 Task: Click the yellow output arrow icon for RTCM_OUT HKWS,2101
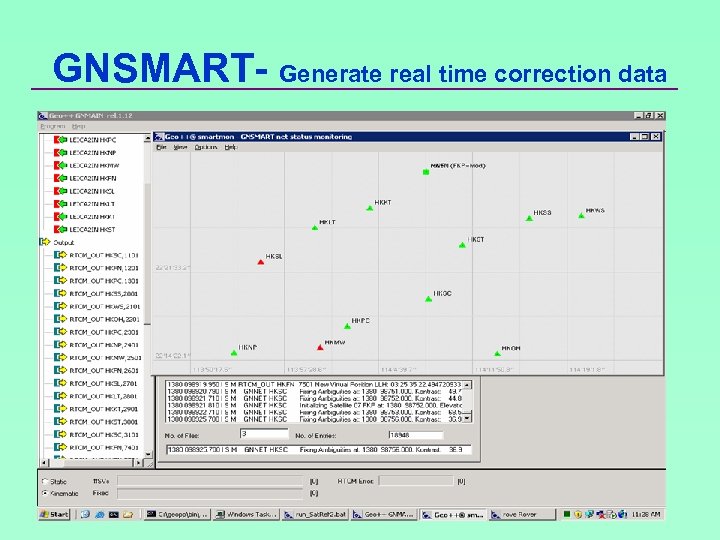click(x=60, y=306)
